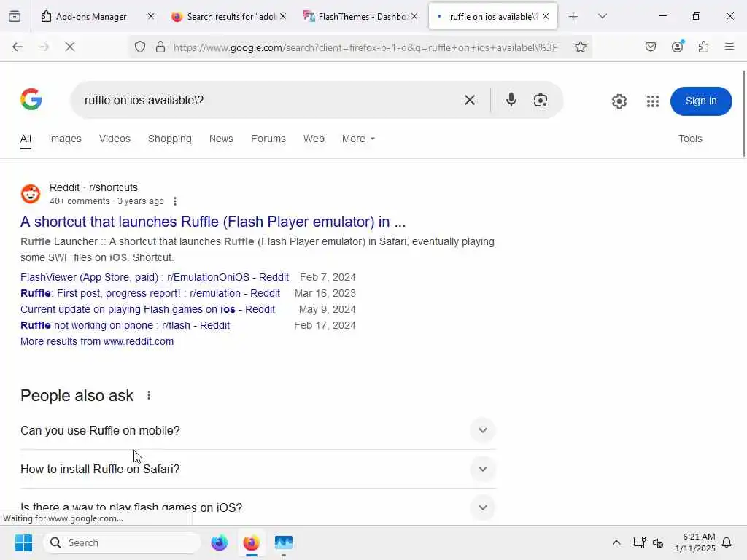Click the Reddit favicon
Viewport: 747px width, 560px height.
pos(31,194)
